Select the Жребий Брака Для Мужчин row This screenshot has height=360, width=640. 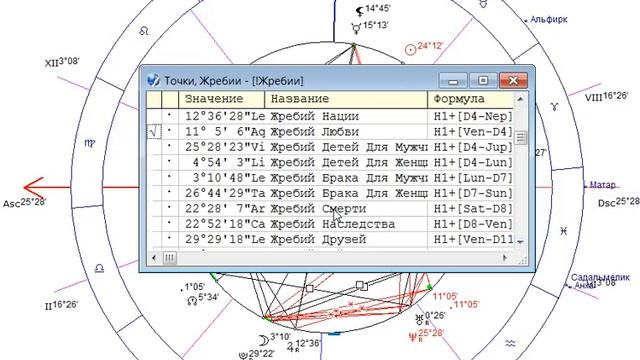click(330, 178)
